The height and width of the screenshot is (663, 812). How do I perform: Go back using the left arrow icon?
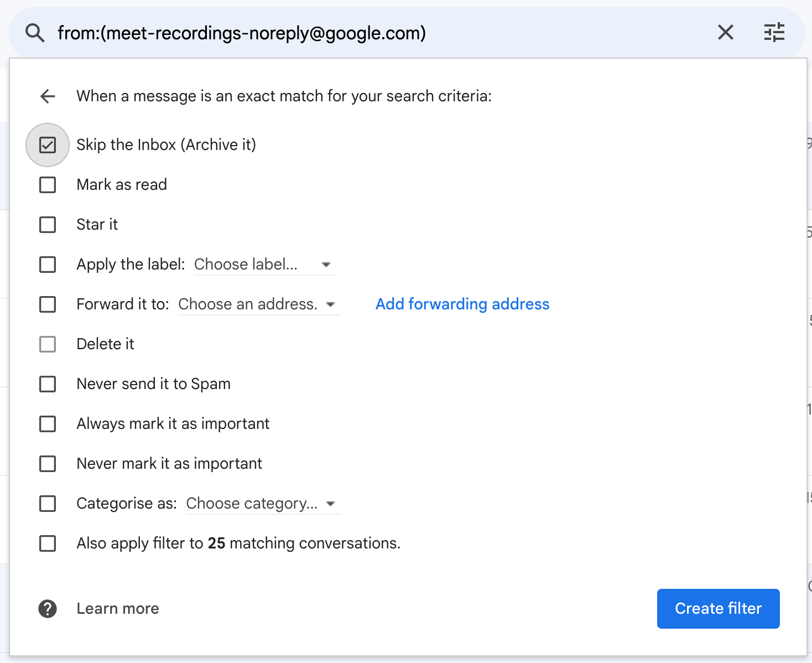pyautogui.click(x=48, y=96)
